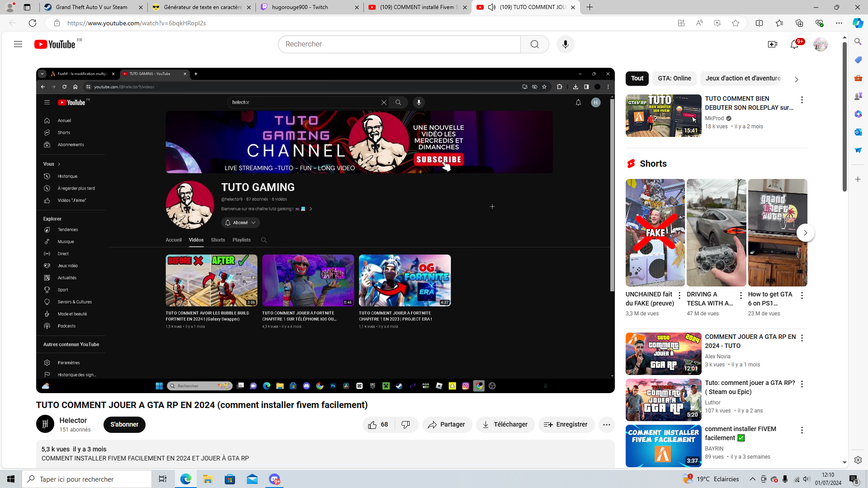Like the video with thumbs up

378,424
